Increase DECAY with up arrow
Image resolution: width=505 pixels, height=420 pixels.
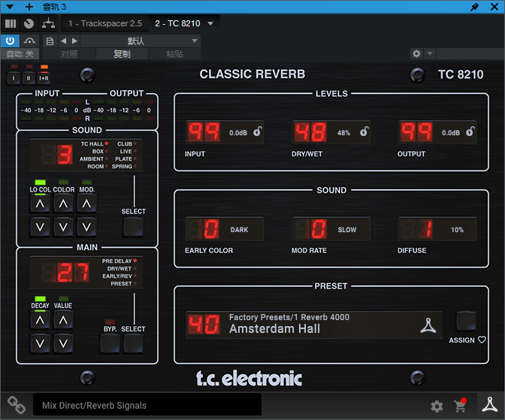click(x=40, y=320)
